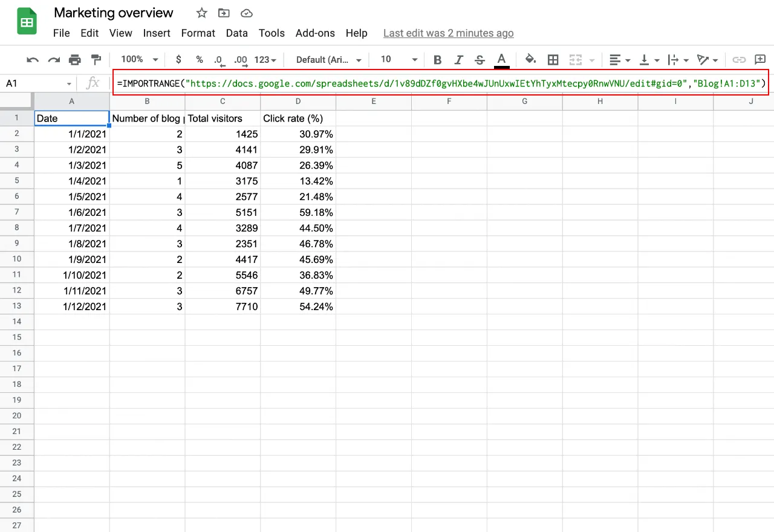774x532 pixels.
Task: Open the File menu
Action: coord(62,33)
